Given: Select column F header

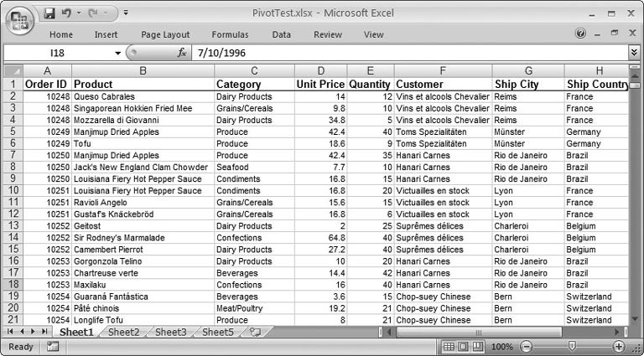Looking at the screenshot, I should [442, 71].
